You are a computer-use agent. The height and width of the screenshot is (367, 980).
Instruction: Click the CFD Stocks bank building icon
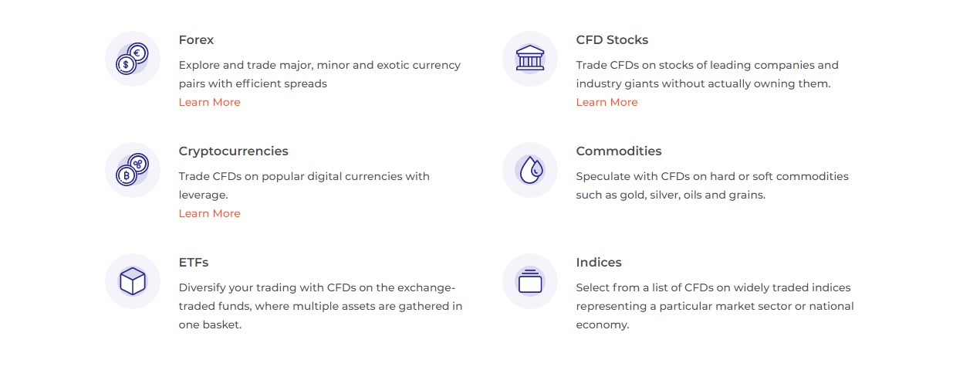pos(529,59)
